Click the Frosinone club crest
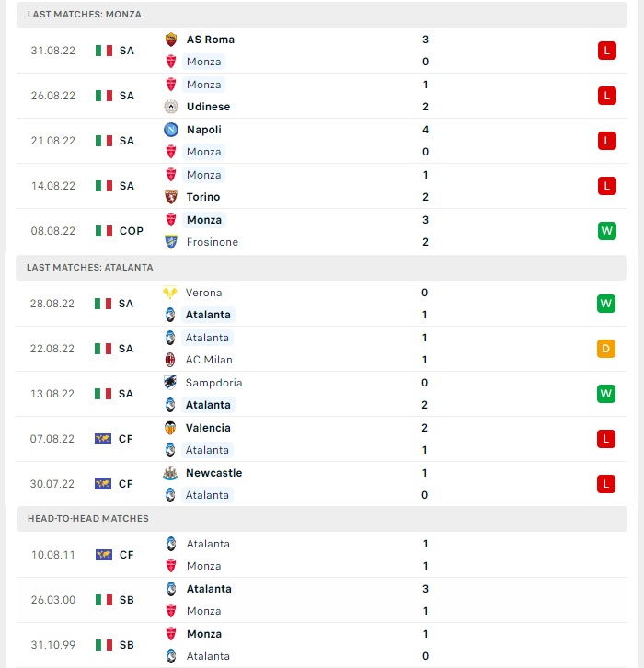The width and height of the screenshot is (644, 668). 171,242
